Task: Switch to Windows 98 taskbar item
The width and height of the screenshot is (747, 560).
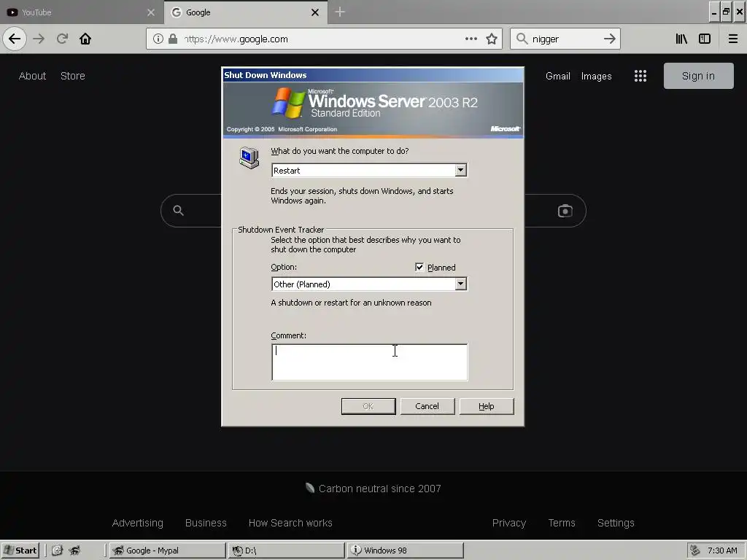Action: pos(406,551)
